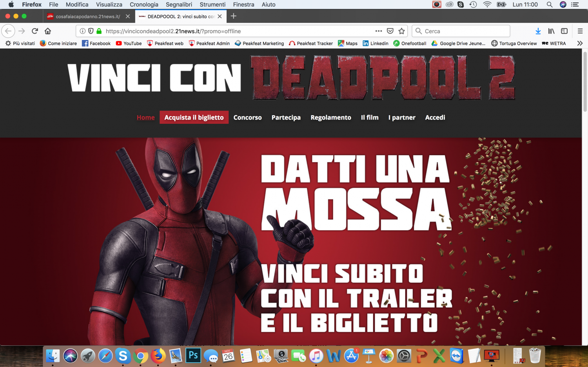
Task: Click Accedi to log in
Action: [x=435, y=118]
